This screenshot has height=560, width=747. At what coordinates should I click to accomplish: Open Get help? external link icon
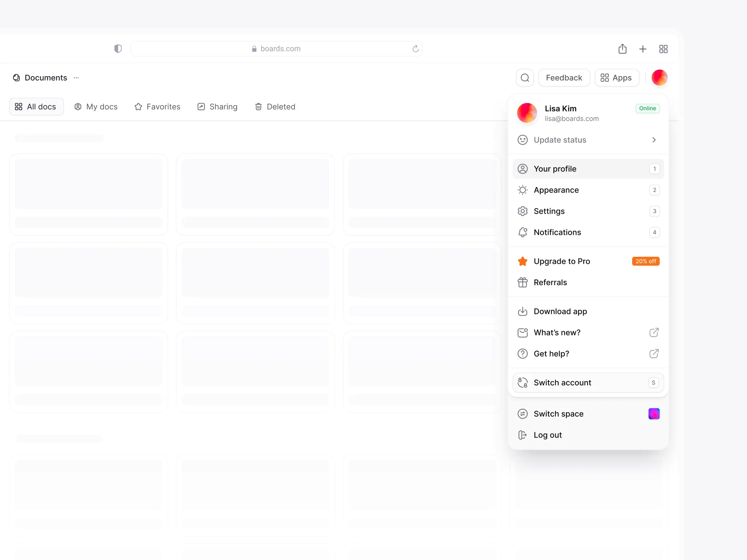point(654,354)
